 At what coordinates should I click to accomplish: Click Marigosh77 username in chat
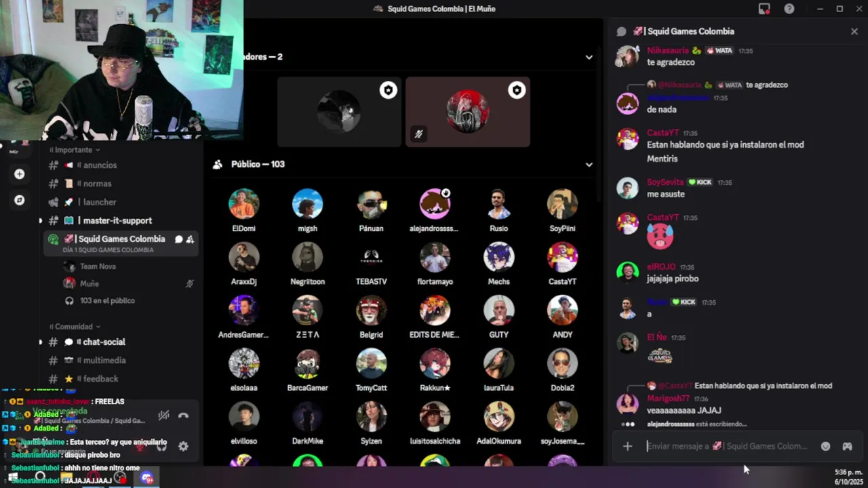(668, 399)
